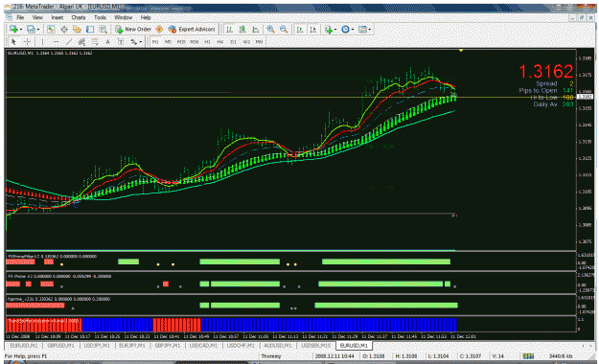The height and width of the screenshot is (364, 599).
Task: Switch to the USDCAD,M1 chart tab
Action: [203, 346]
